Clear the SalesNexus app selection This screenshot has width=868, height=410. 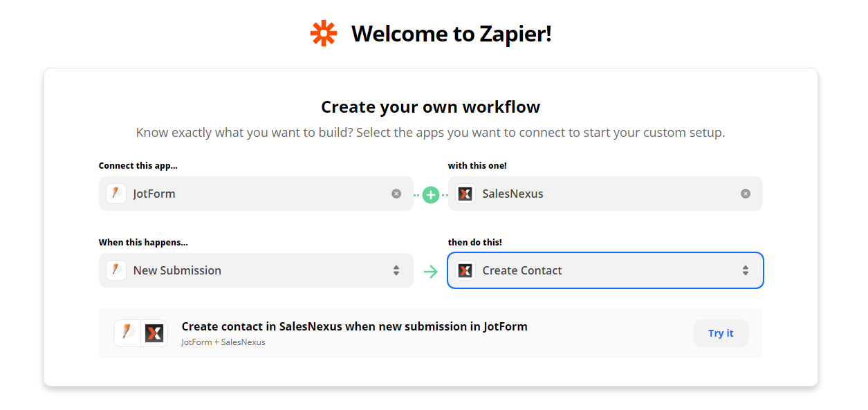tap(746, 194)
